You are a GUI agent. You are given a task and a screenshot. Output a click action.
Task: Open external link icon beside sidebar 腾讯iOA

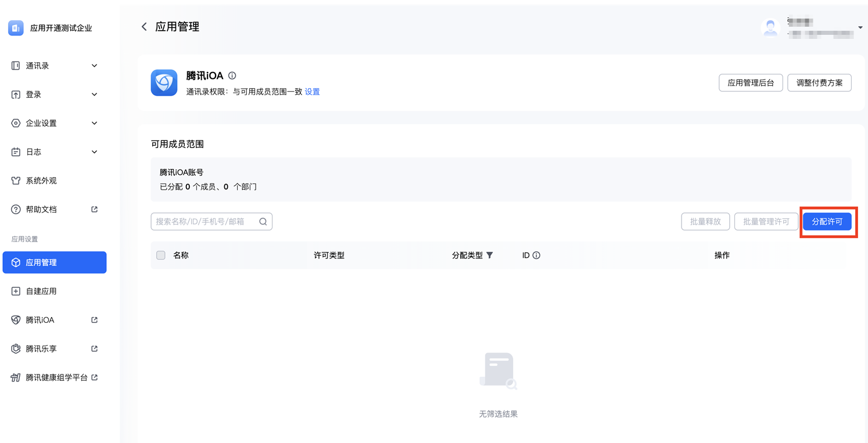pos(95,320)
